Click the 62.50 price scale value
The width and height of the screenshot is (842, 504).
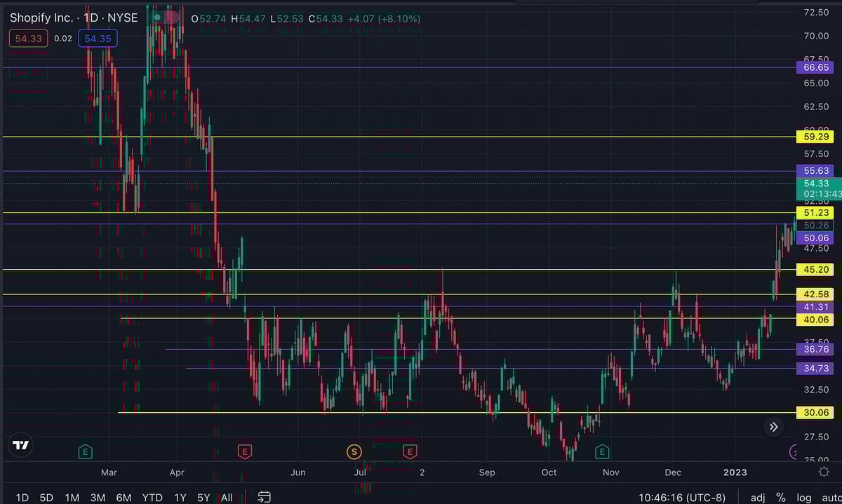pyautogui.click(x=817, y=107)
